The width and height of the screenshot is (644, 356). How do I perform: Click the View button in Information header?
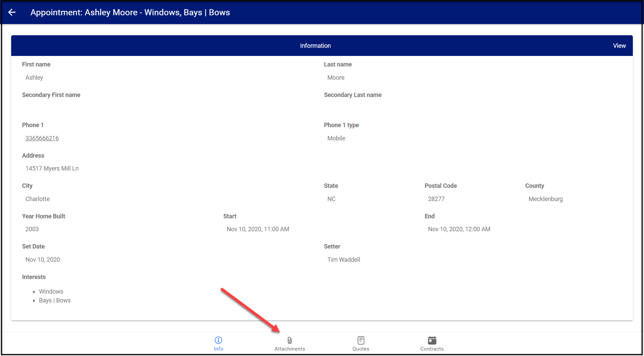coord(619,46)
